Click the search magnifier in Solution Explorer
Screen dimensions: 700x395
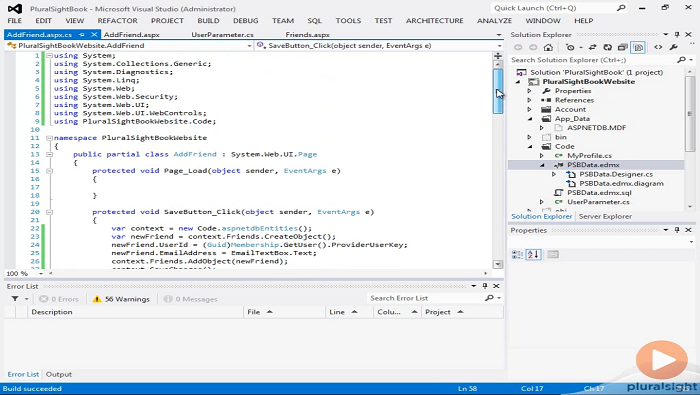pyautogui.click(x=681, y=60)
